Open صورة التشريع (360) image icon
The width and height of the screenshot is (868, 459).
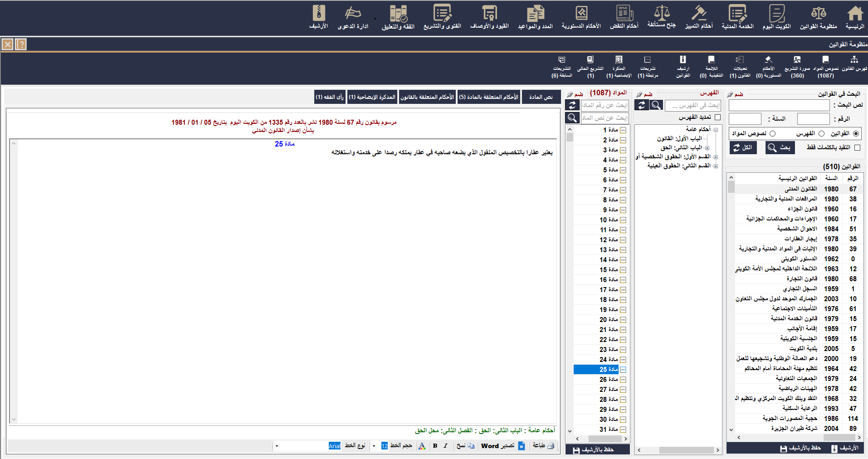(797, 66)
